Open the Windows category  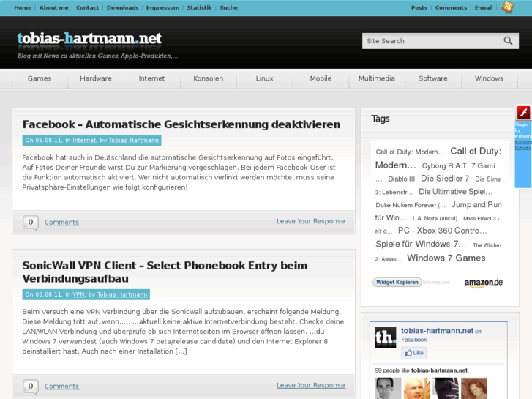pyautogui.click(x=489, y=78)
